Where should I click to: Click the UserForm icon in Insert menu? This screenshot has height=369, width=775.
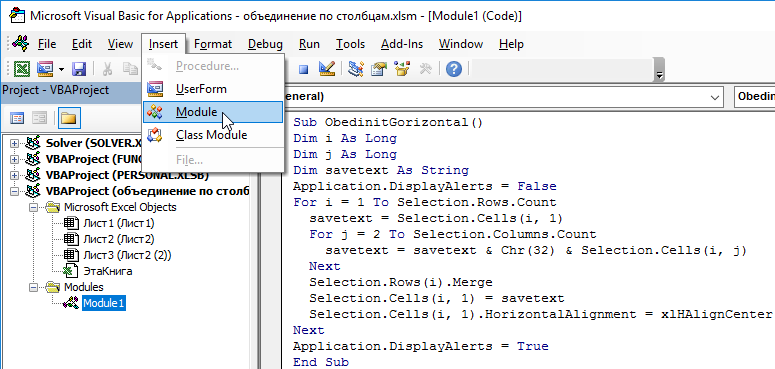[x=155, y=89]
